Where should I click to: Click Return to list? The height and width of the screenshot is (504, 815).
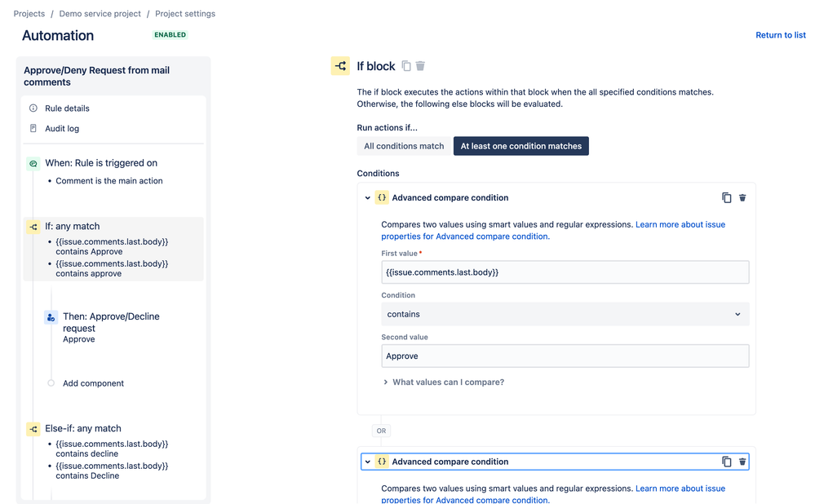point(781,35)
